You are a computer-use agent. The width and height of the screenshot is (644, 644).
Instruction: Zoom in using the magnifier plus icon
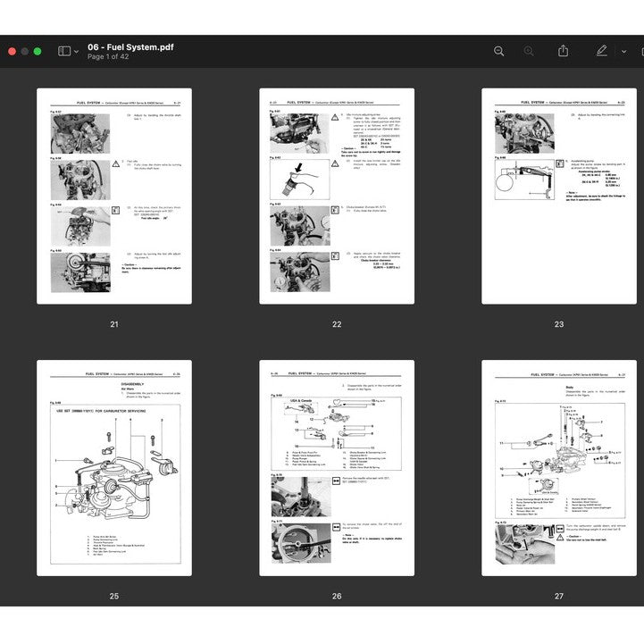pyautogui.click(x=529, y=52)
